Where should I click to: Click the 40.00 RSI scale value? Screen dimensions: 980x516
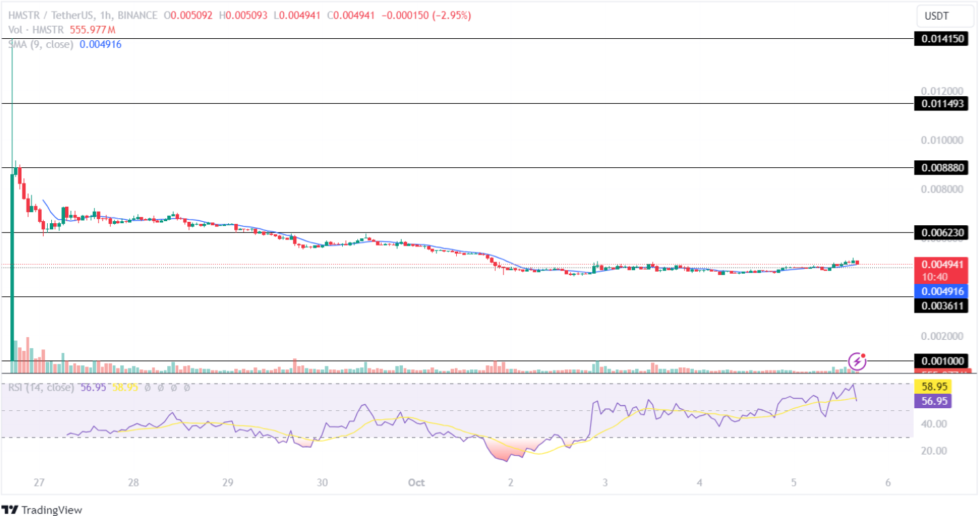click(934, 424)
